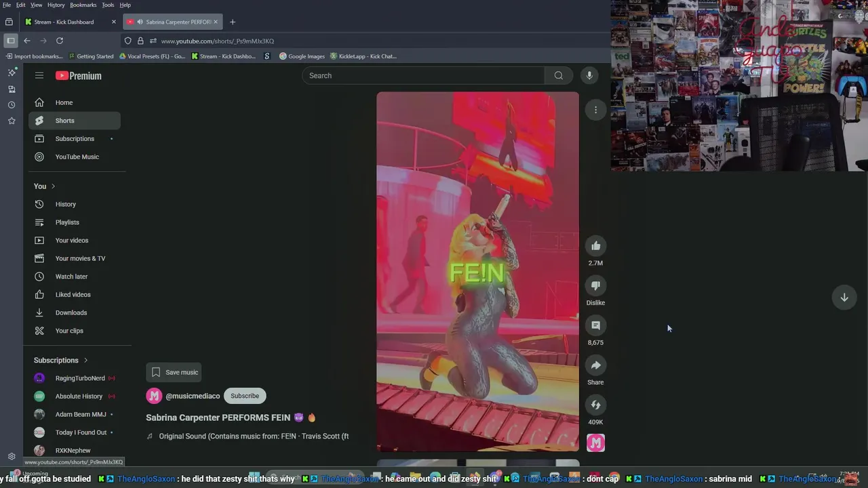868x488 pixels.
Task: Go to next Short with down arrow
Action: (844, 298)
